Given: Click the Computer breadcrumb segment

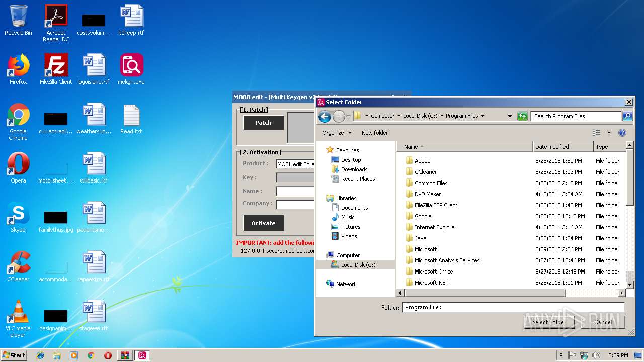Looking at the screenshot, I should [382, 116].
